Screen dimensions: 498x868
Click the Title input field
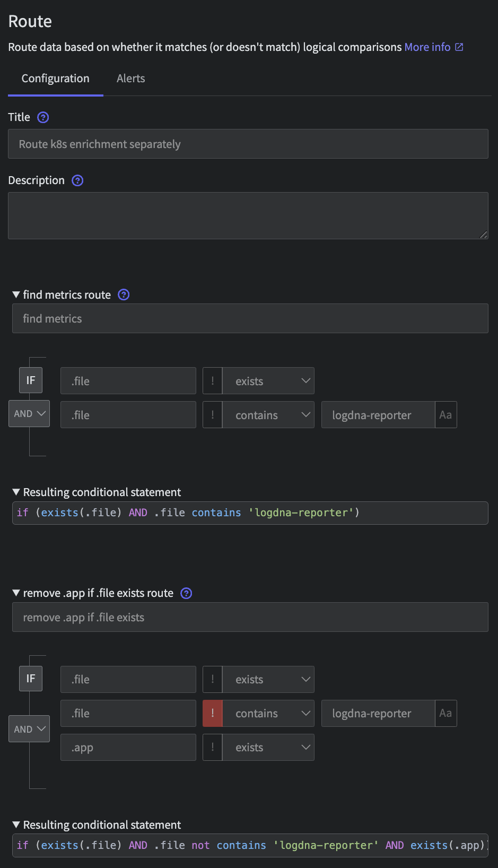coord(248,144)
